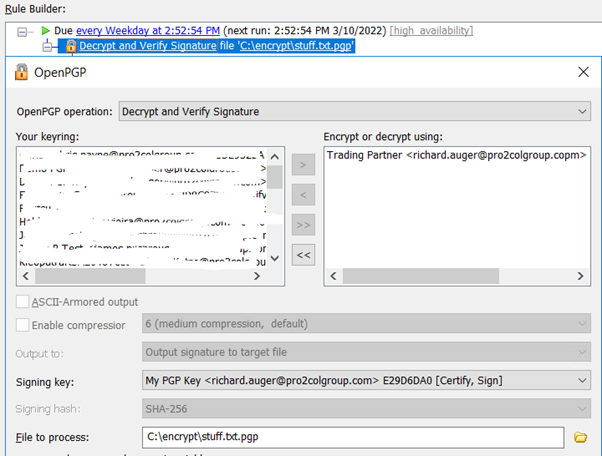
Task: Click the green play arrow schedule icon
Action: click(46, 31)
